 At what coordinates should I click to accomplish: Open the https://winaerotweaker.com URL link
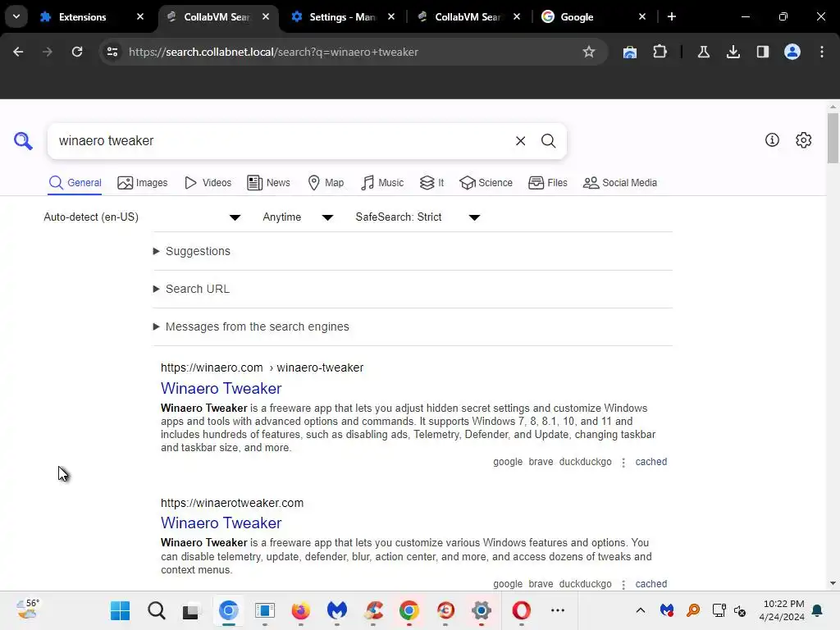232,503
